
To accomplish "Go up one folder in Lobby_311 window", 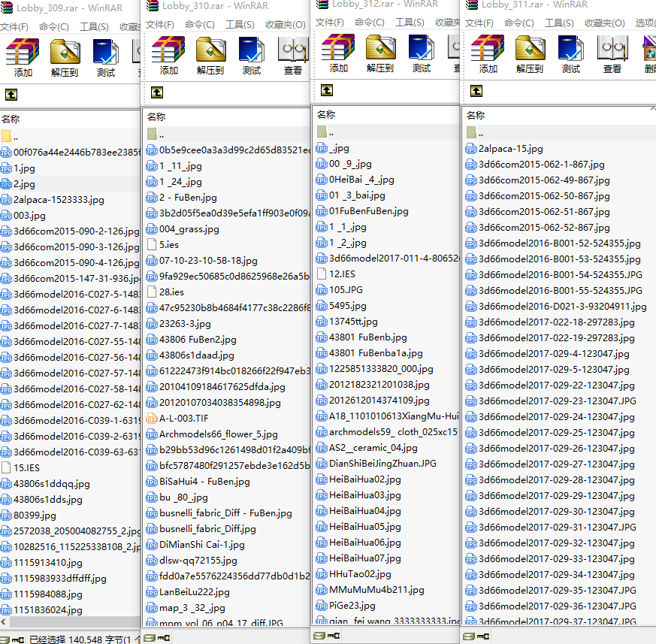I will tap(476, 91).
